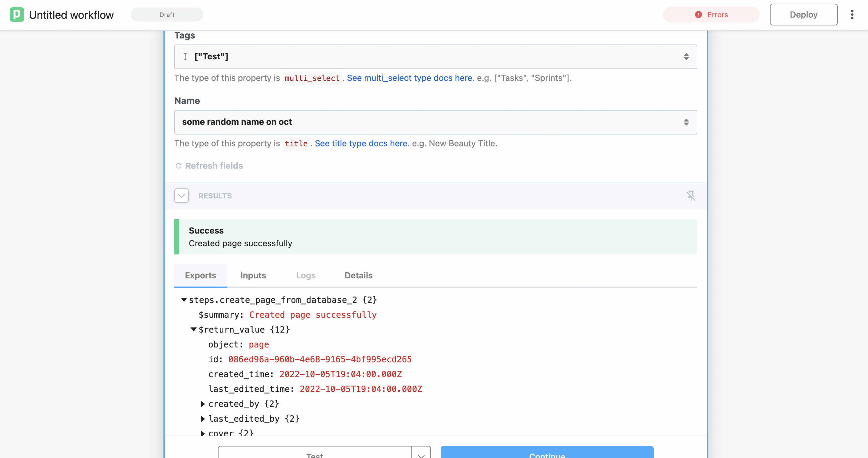This screenshot has height=458, width=868.
Task: Click the Tags field stepper arrows
Action: pos(686,57)
